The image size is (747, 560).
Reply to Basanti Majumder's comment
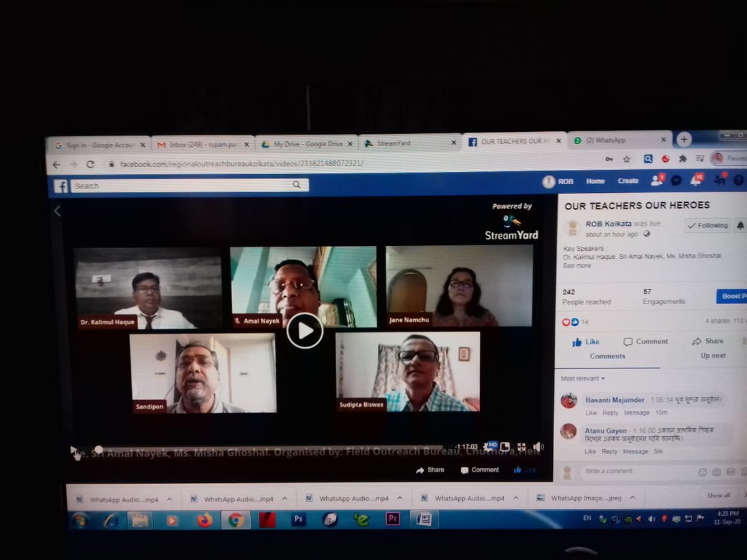(x=610, y=413)
